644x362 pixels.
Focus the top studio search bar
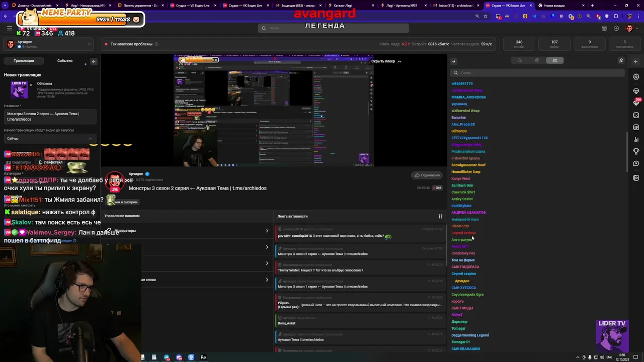coord(334,28)
